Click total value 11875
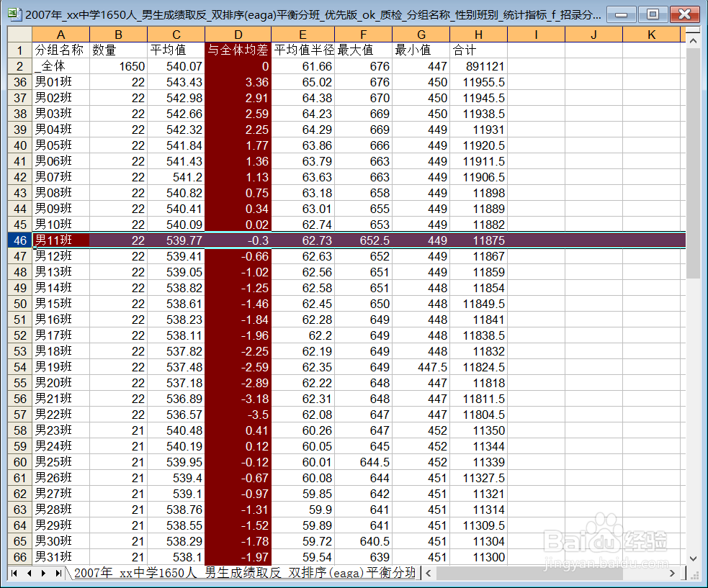This screenshot has width=708, height=588. (x=479, y=240)
